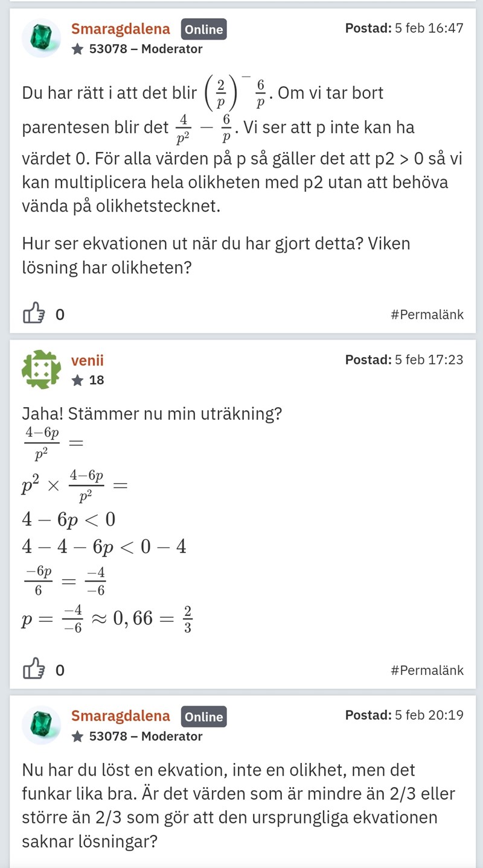
Task: Click Smaragdalena's emerald avatar in the 20:19 post
Action: (41, 725)
